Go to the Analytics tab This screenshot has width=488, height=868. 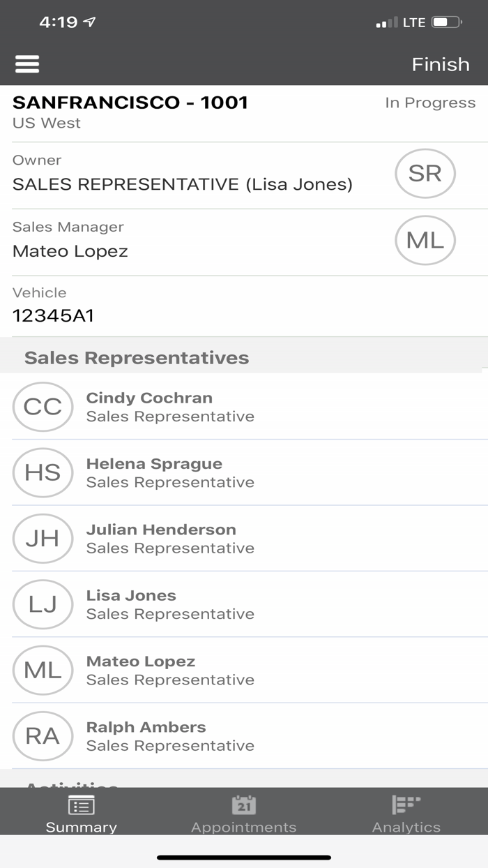[406, 814]
